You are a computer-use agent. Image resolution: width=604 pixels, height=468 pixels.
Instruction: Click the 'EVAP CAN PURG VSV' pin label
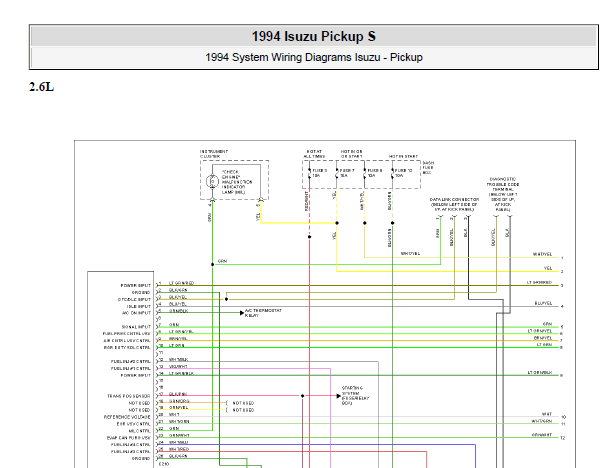(129, 438)
